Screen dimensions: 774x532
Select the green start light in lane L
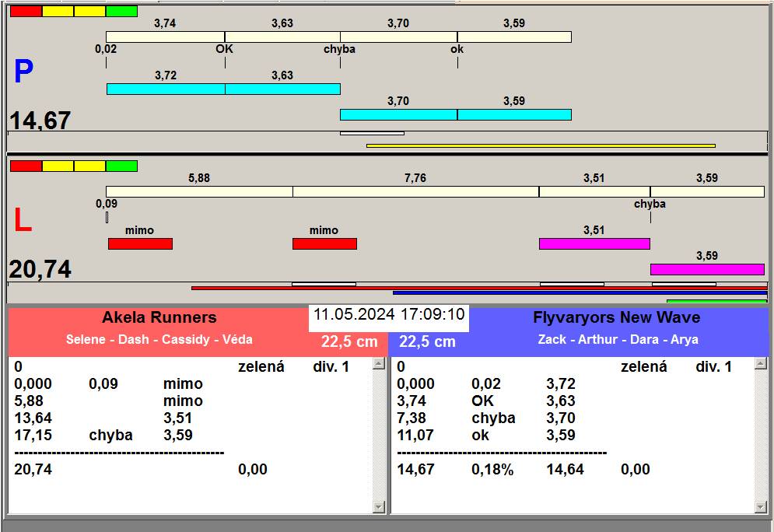coord(121,166)
